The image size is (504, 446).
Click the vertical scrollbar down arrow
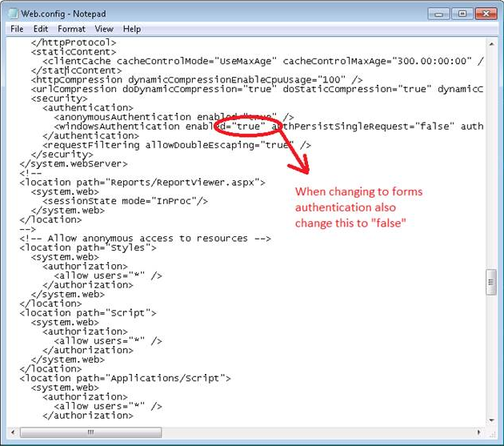click(491, 420)
